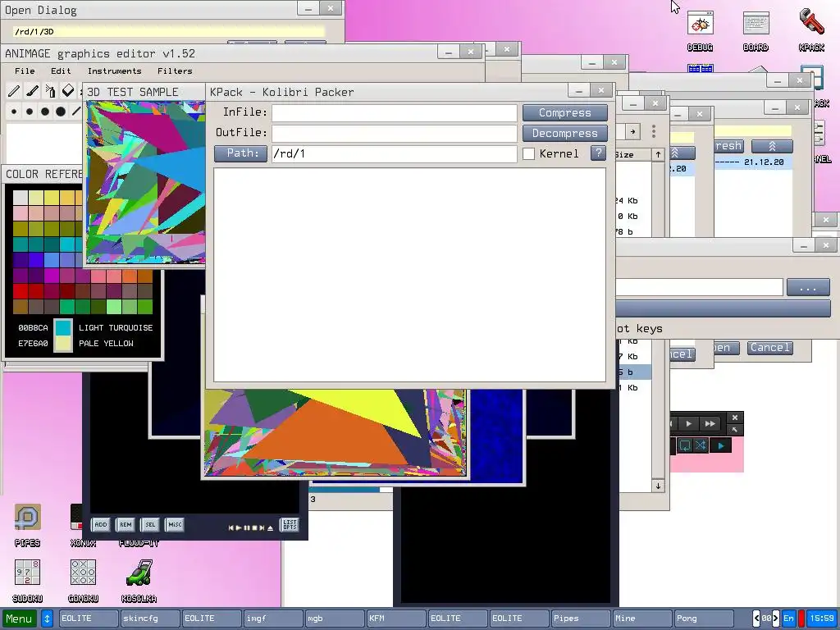The height and width of the screenshot is (630, 840).
Task: Click the /rd/1/3D path field in Open Dialog
Action: 169,32
